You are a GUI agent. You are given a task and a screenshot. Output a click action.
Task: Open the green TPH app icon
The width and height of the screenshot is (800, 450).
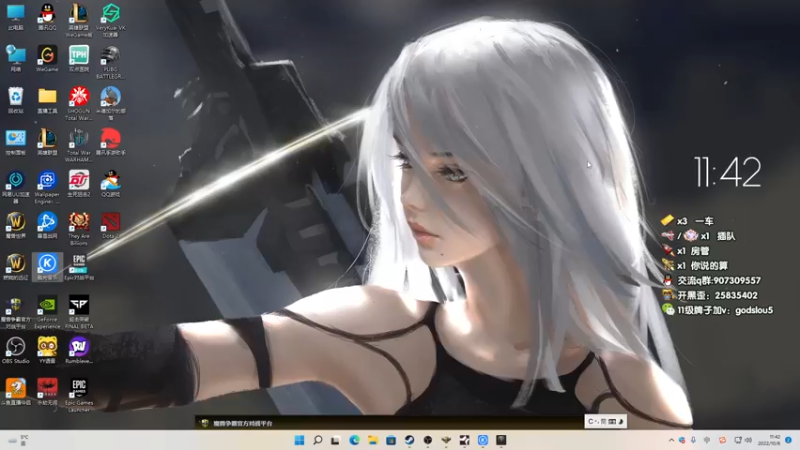[79, 58]
